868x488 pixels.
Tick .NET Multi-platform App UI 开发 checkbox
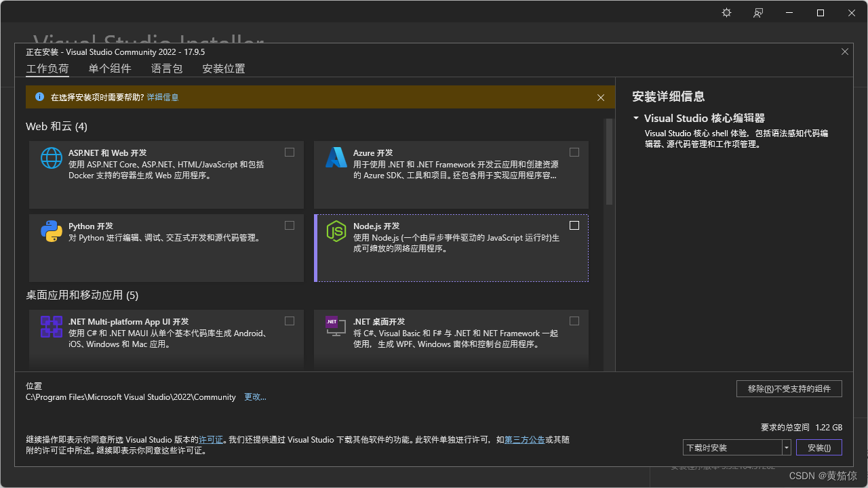290,321
